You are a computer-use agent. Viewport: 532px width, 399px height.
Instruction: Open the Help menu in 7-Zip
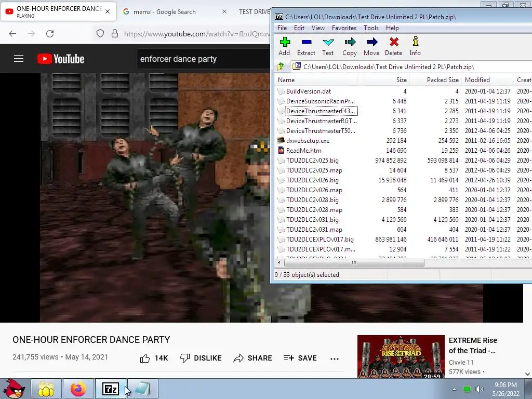point(392,28)
